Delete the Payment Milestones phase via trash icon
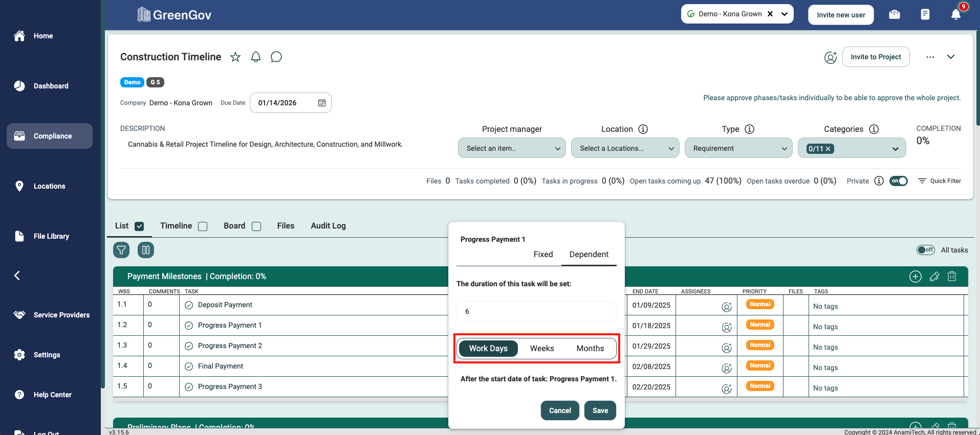The height and width of the screenshot is (435, 980). (952, 277)
